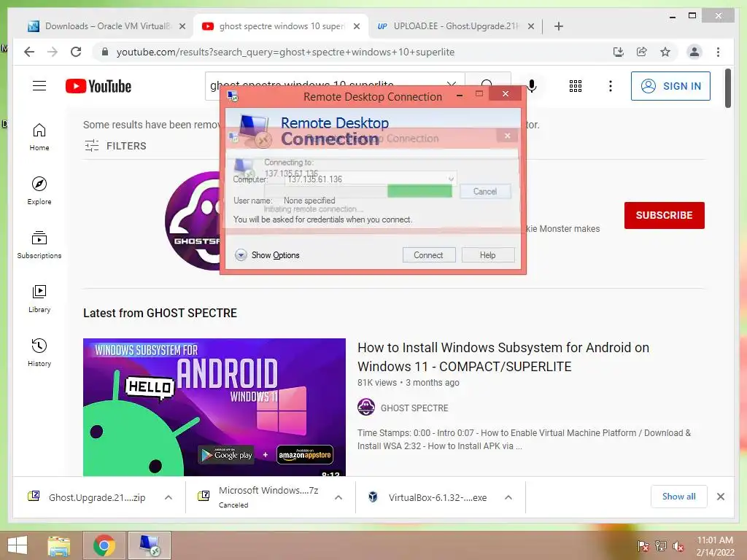
Task: Click Chrome icon in taskbar
Action: [x=104, y=545]
